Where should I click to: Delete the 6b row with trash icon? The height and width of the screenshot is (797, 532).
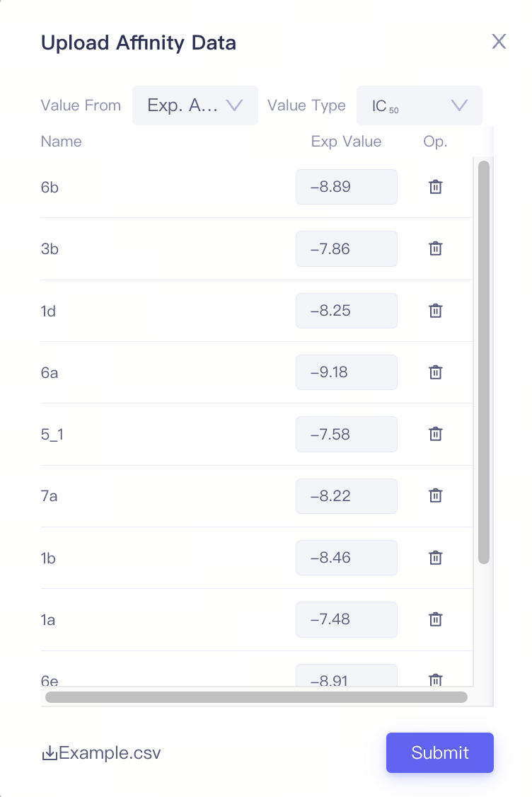pyautogui.click(x=436, y=187)
